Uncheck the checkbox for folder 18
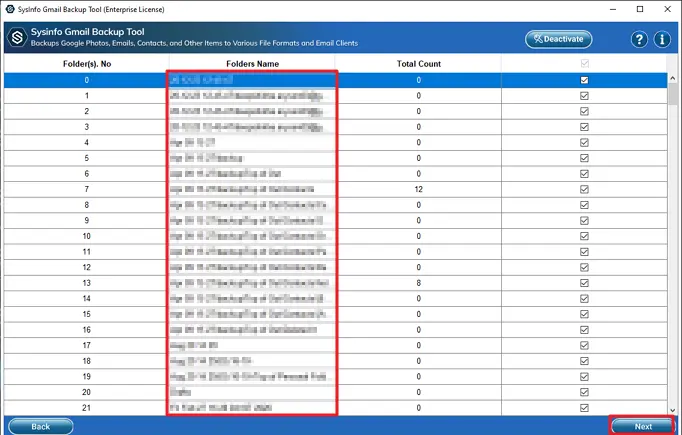Screen dimensions: 682x435 coord(585,361)
